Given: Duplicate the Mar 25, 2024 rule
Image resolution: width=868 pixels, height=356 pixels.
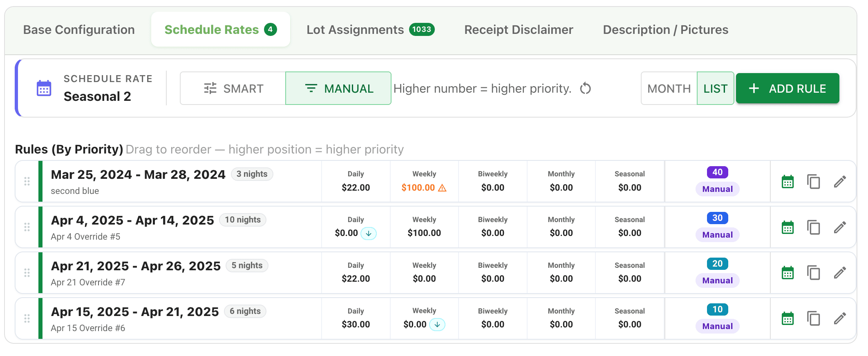Looking at the screenshot, I should (813, 182).
